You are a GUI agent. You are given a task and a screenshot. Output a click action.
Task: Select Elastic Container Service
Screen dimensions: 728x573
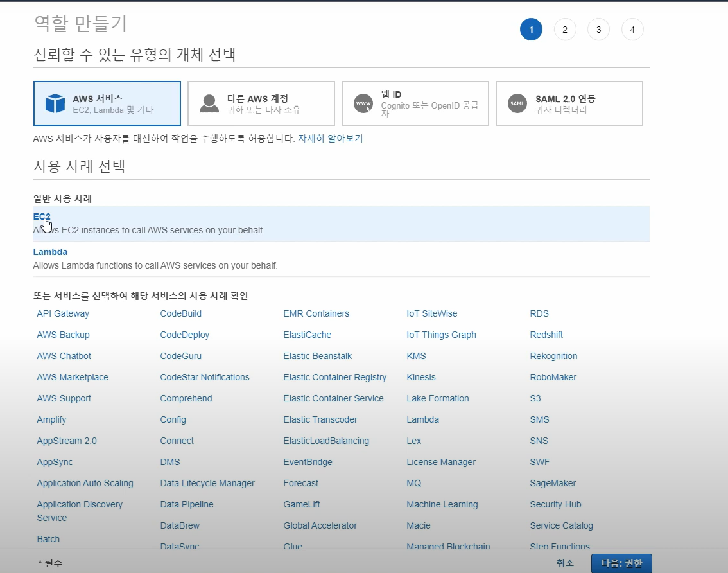click(333, 399)
